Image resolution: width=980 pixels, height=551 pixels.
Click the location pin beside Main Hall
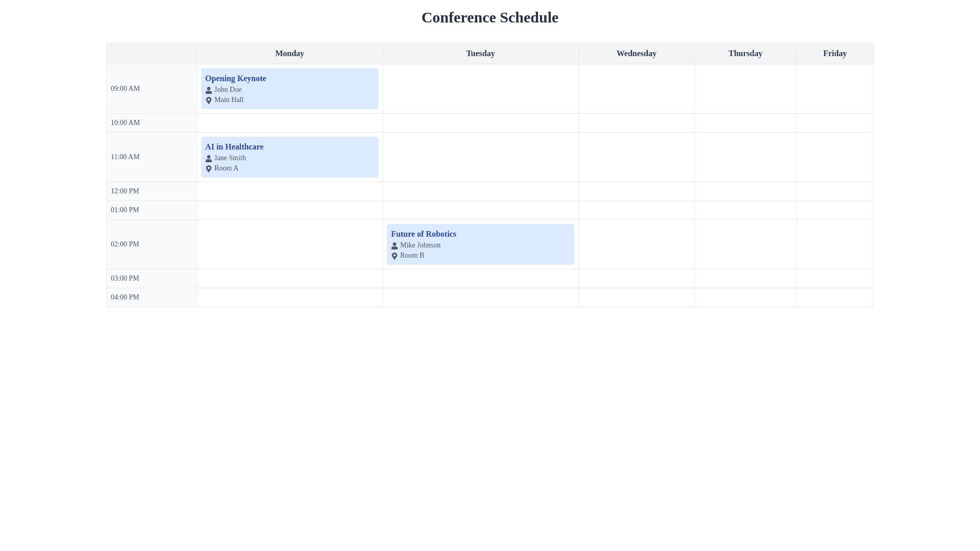tap(209, 101)
